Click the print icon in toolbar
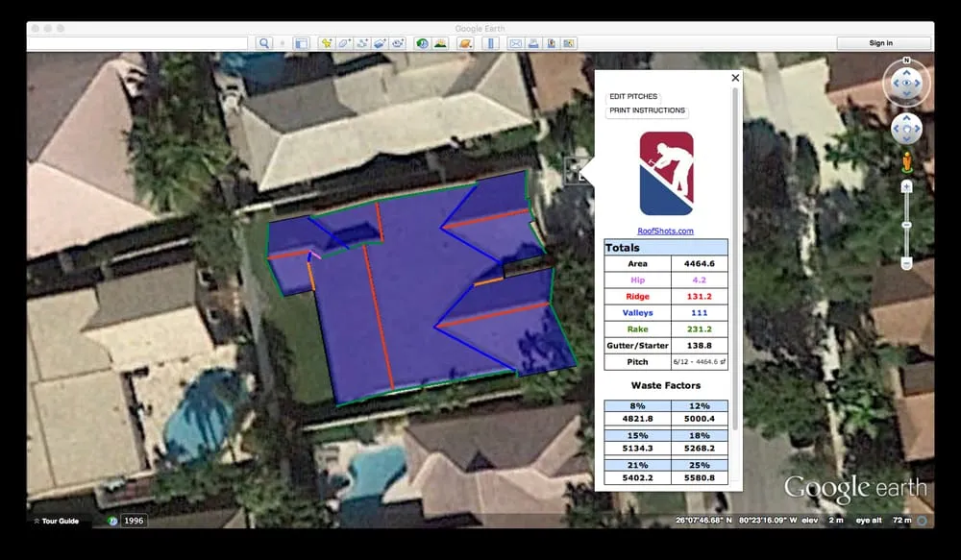The height and width of the screenshot is (560, 961). pyautogui.click(x=533, y=43)
